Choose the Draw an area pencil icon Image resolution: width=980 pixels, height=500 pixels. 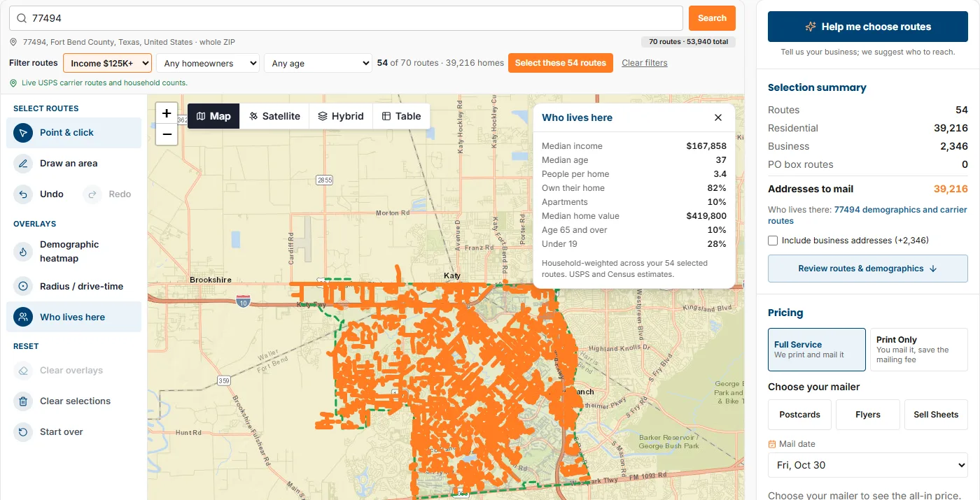(x=23, y=164)
